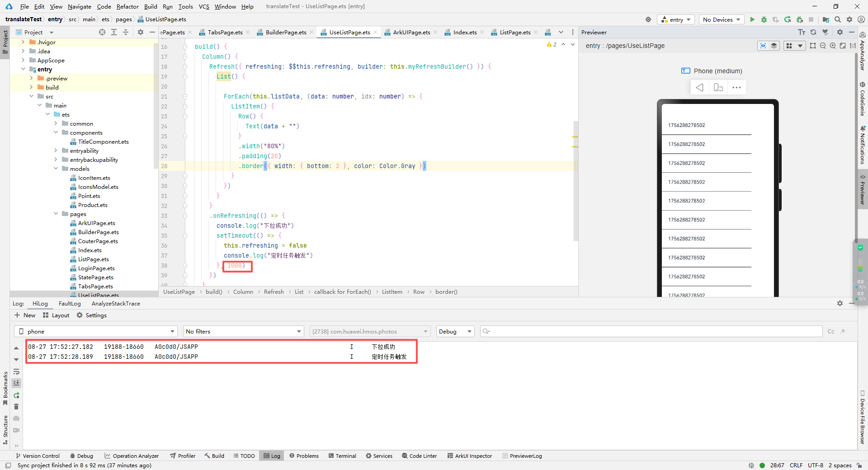
Task: Clear log with the trash icon
Action: click(16, 407)
